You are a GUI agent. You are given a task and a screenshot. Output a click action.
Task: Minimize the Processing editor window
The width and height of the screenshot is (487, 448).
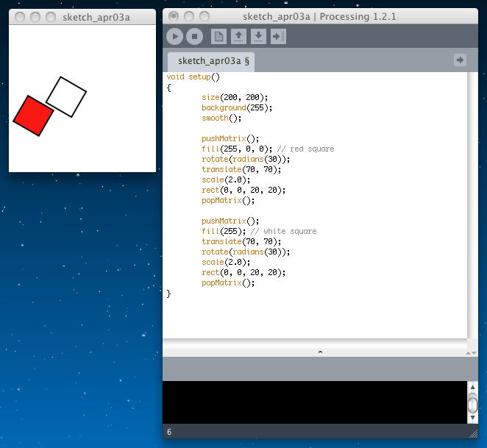pyautogui.click(x=189, y=16)
